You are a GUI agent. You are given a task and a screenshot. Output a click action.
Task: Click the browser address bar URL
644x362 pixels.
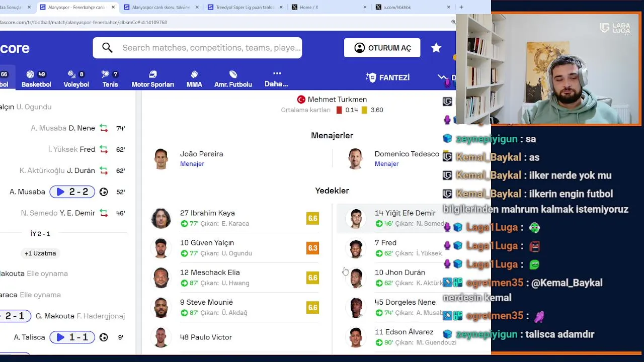click(84, 22)
